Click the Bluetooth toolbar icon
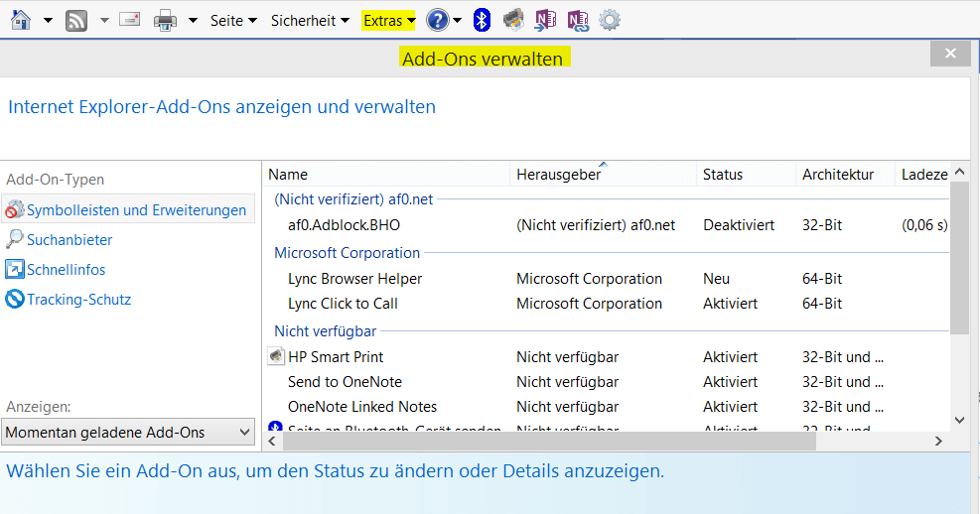 point(482,20)
